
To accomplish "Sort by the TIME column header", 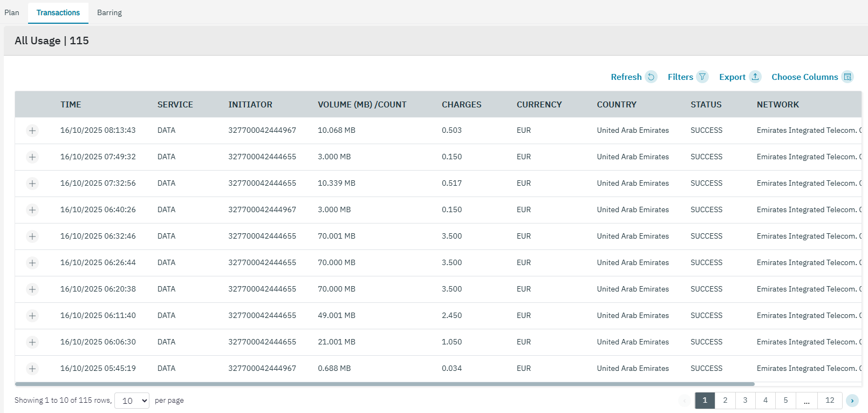I will (x=71, y=105).
